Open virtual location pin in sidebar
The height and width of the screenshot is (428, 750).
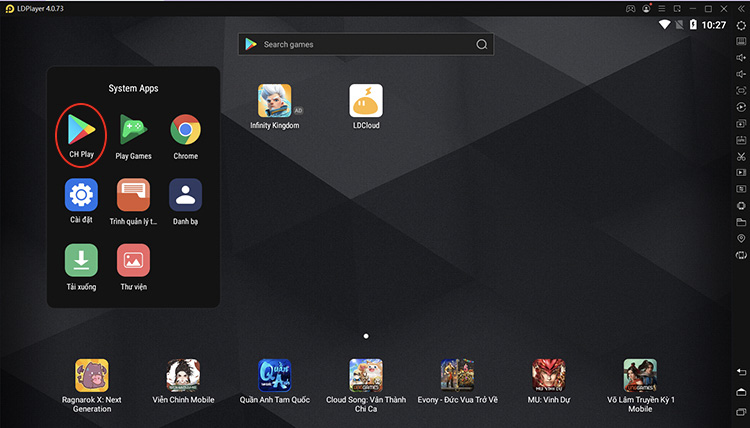741,238
